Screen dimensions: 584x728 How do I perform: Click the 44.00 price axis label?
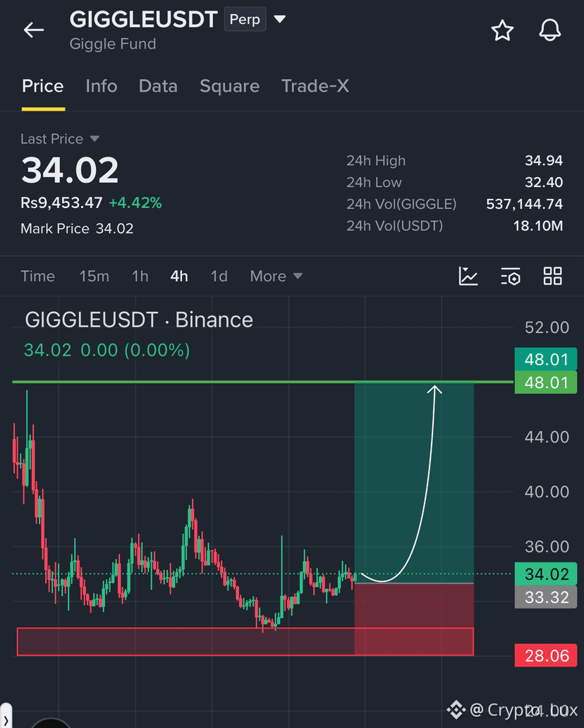pyautogui.click(x=547, y=437)
